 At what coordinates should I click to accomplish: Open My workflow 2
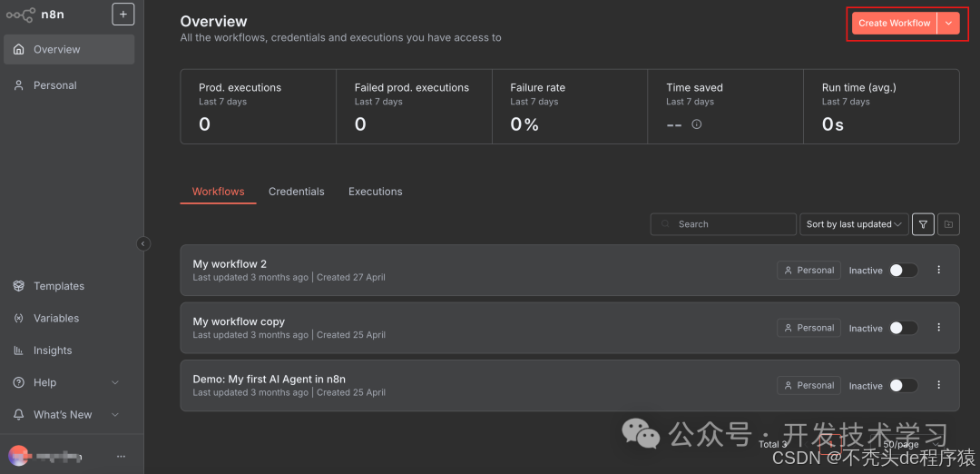point(570,270)
